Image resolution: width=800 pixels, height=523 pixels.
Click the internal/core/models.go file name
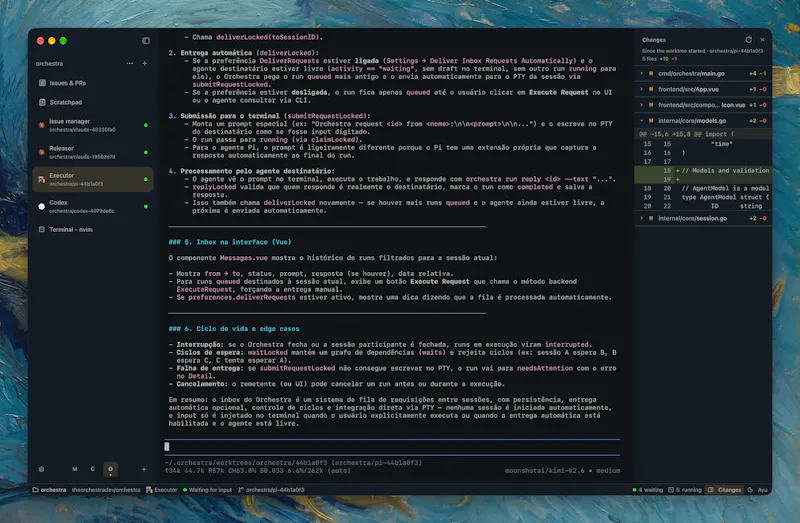[x=692, y=121]
